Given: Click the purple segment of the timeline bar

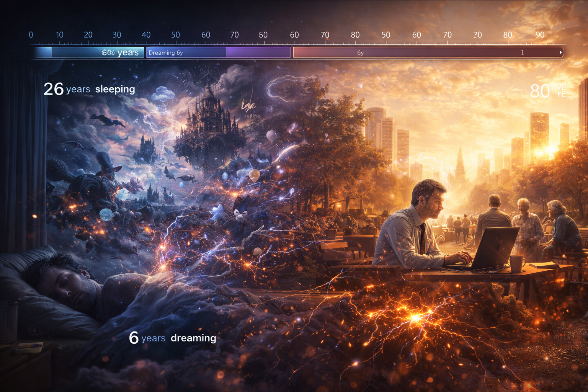Looking at the screenshot, I should coord(258,52).
